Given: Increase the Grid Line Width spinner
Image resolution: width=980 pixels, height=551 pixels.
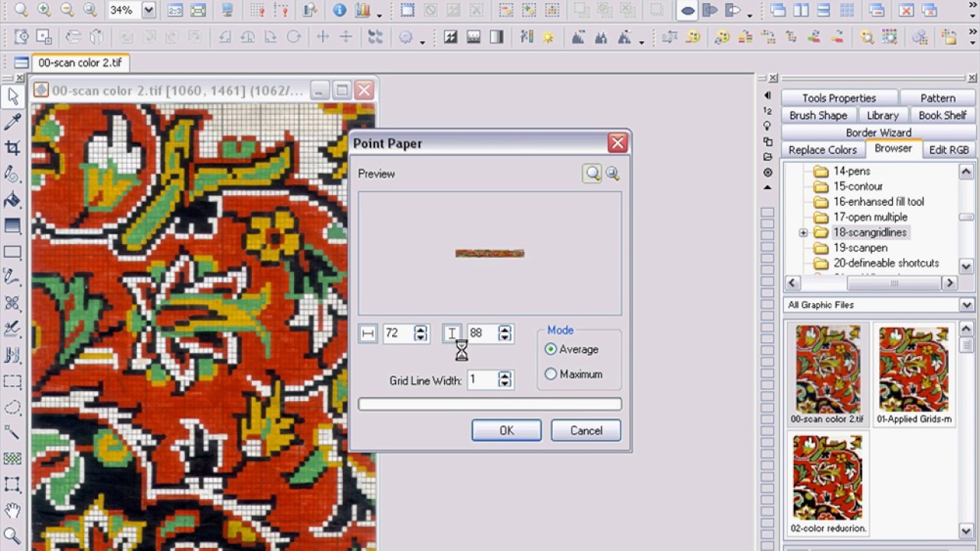Looking at the screenshot, I should click(x=505, y=375).
